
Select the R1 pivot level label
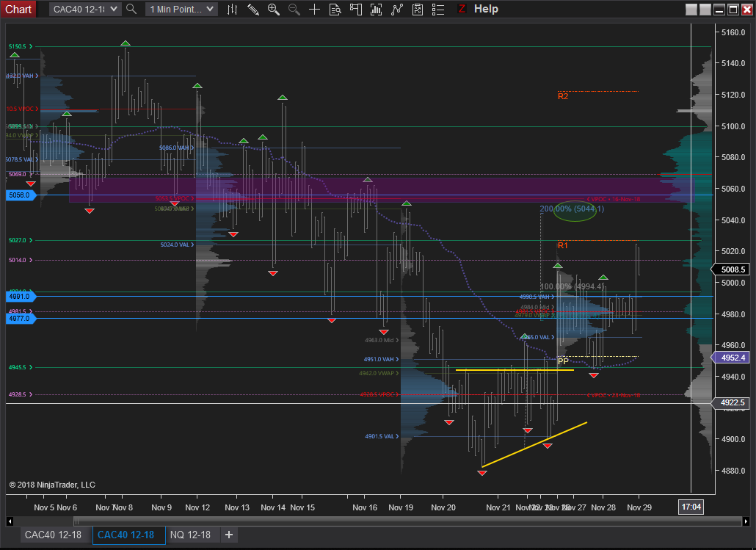[x=563, y=245]
